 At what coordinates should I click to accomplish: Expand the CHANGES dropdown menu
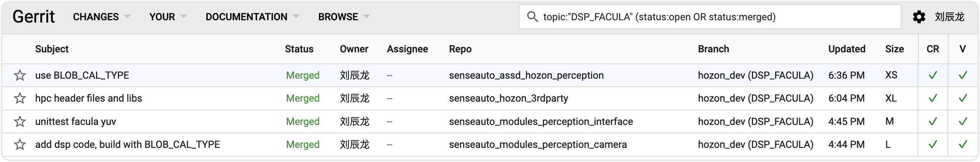pyautogui.click(x=101, y=17)
